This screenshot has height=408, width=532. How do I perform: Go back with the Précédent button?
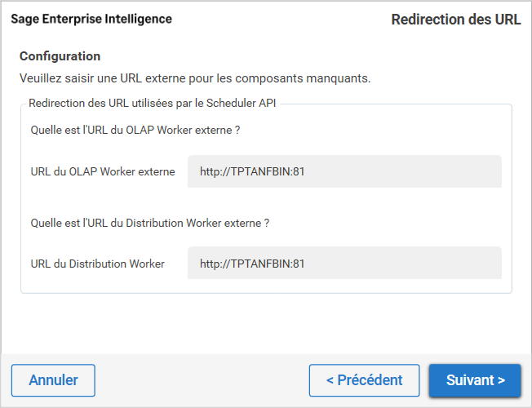point(364,380)
